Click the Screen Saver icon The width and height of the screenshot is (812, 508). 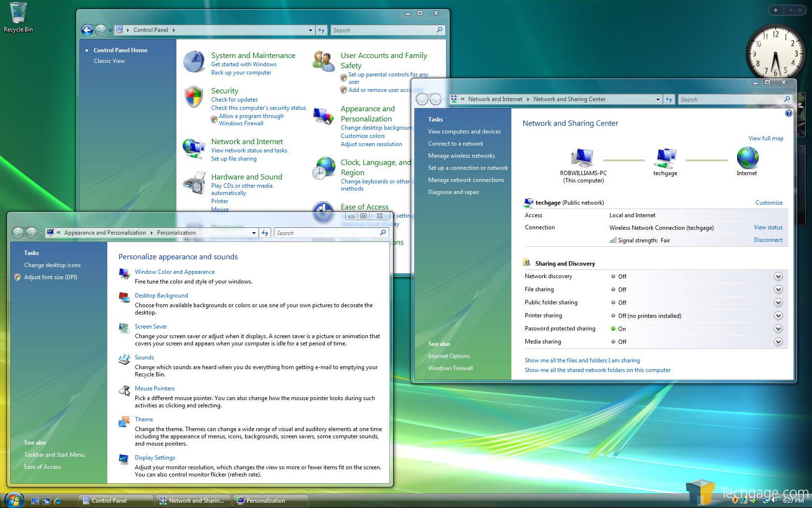click(x=124, y=328)
